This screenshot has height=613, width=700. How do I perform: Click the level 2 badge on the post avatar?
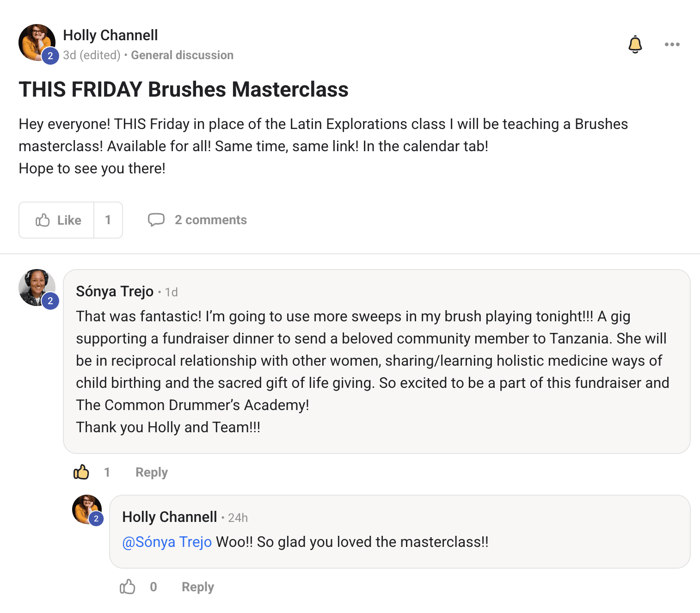[x=50, y=56]
